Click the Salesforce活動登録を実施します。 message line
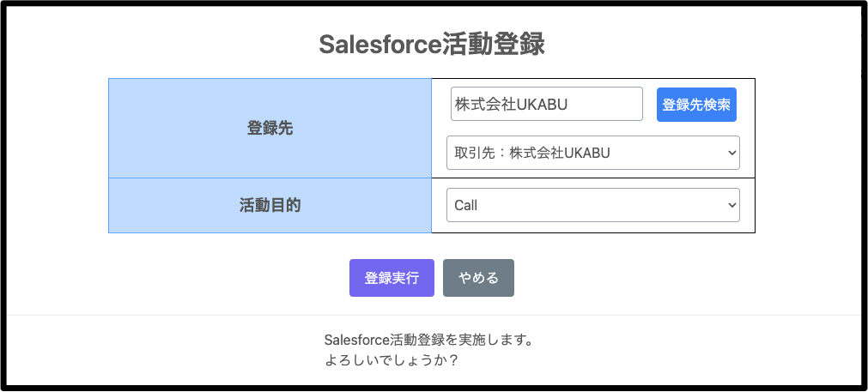 430,341
